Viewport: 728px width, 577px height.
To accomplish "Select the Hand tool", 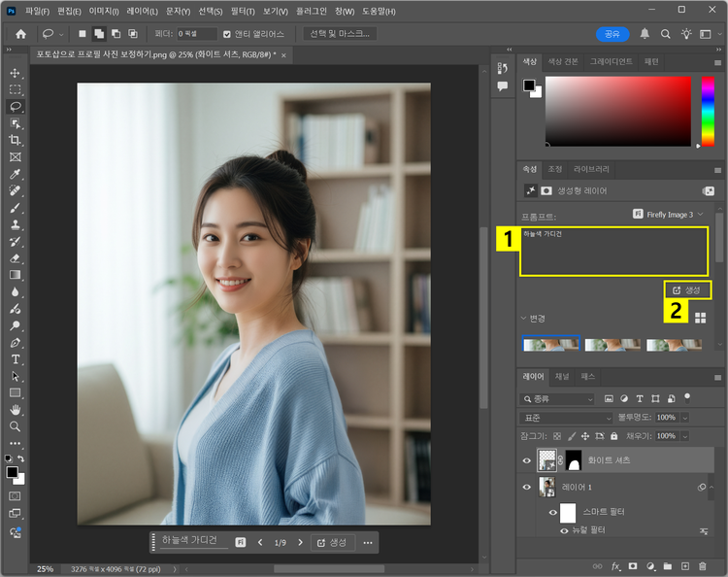I will pos(15,409).
